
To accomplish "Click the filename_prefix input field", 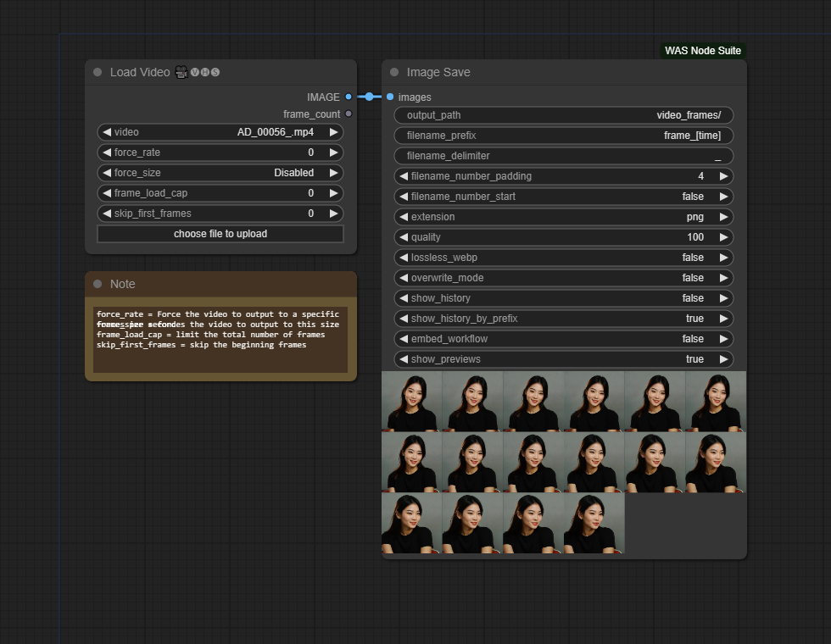I will pyautogui.click(x=564, y=136).
